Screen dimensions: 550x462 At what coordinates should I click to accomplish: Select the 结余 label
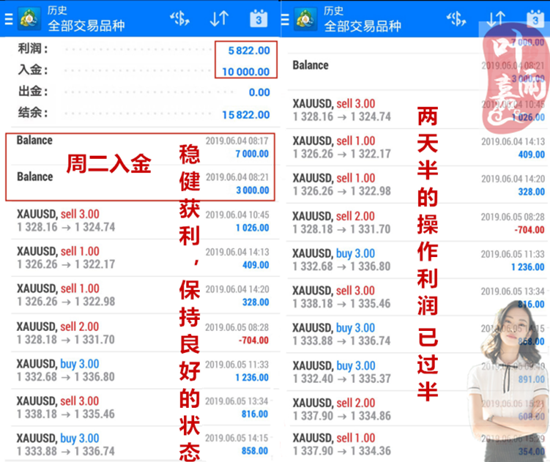tap(33, 113)
